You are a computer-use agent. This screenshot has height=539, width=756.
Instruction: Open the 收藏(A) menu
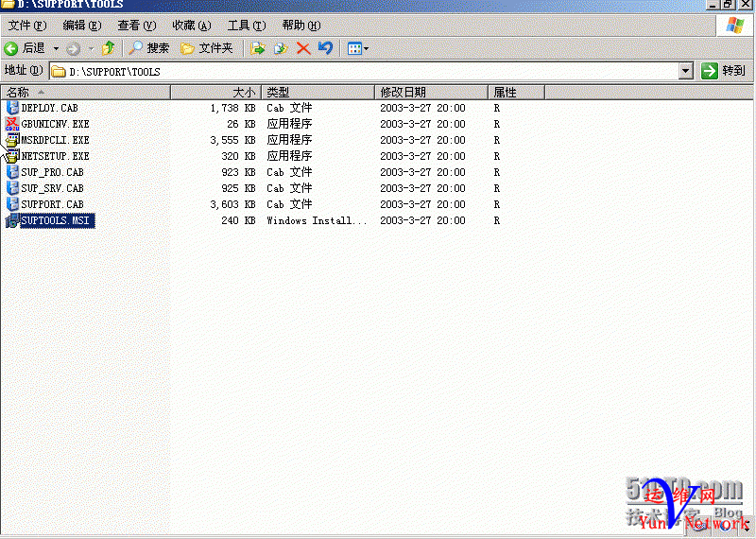point(192,26)
